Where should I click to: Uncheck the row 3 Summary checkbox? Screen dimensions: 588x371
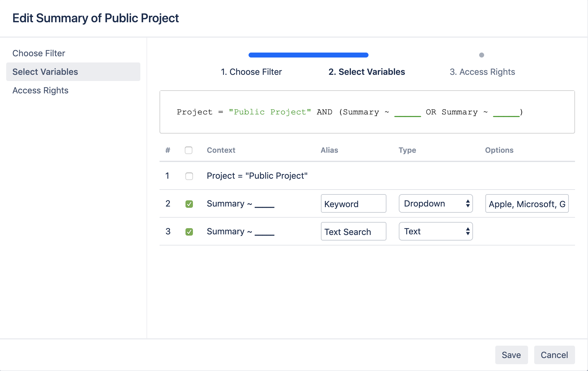[x=189, y=232]
